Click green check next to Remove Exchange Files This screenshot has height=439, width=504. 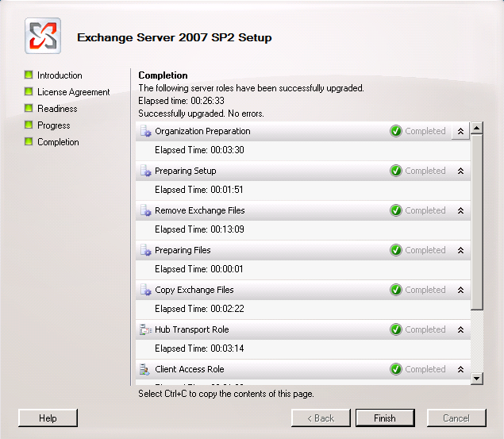(x=396, y=210)
